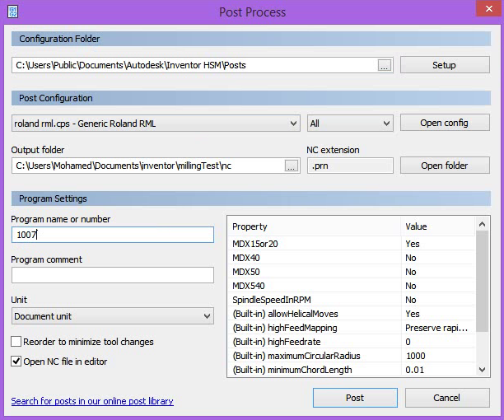The width and height of the screenshot is (504, 420).
Task: Expand the All filter dropdown
Action: [x=350, y=124]
